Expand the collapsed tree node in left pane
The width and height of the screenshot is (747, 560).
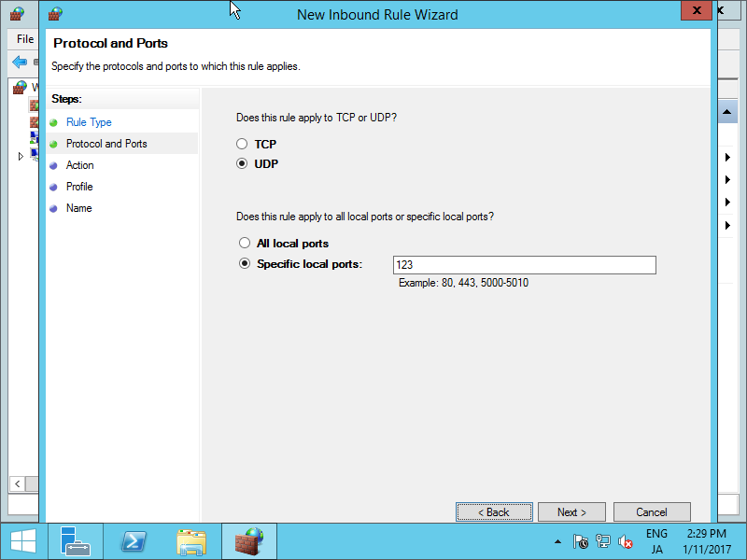click(21, 156)
